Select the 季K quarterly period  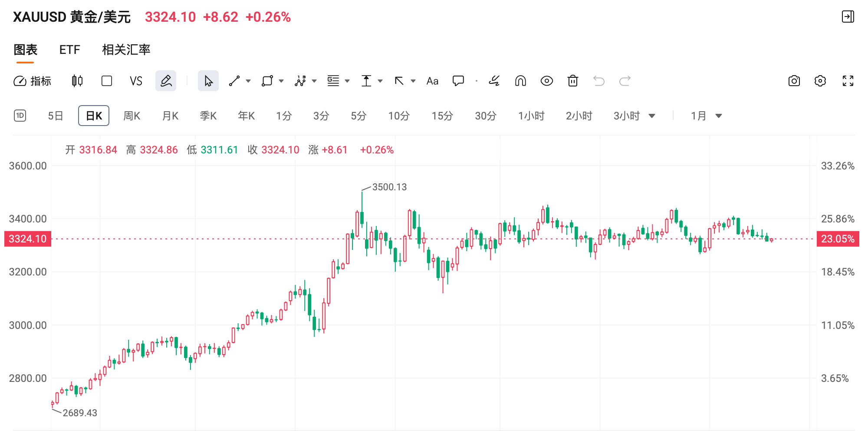pos(208,116)
